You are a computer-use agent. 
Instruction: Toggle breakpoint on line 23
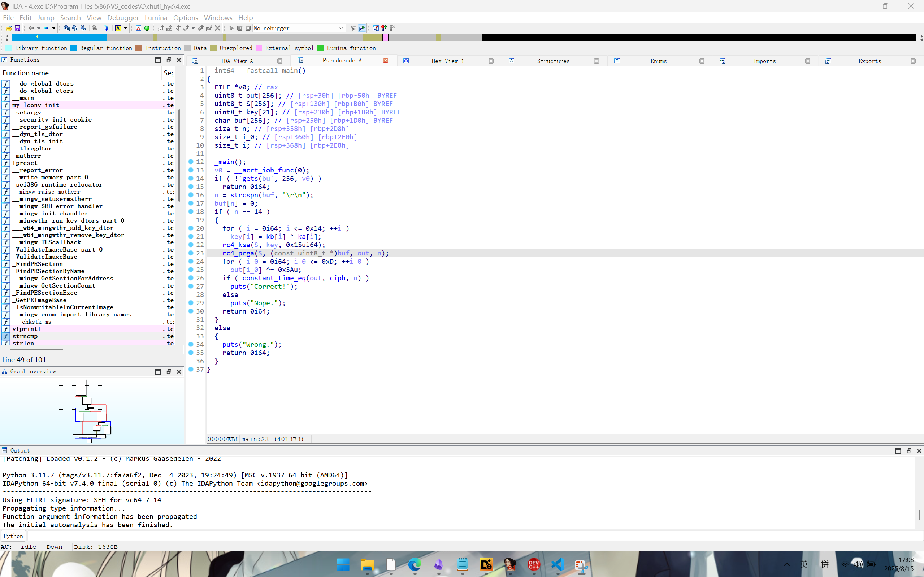click(191, 253)
